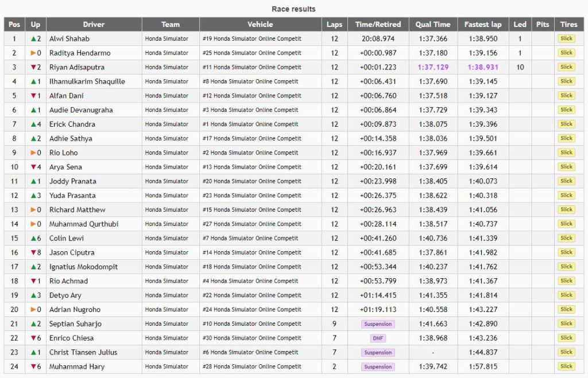The height and width of the screenshot is (378, 588).
Task: Click the red down arrow for Jason Ciputra
Action: (33, 253)
